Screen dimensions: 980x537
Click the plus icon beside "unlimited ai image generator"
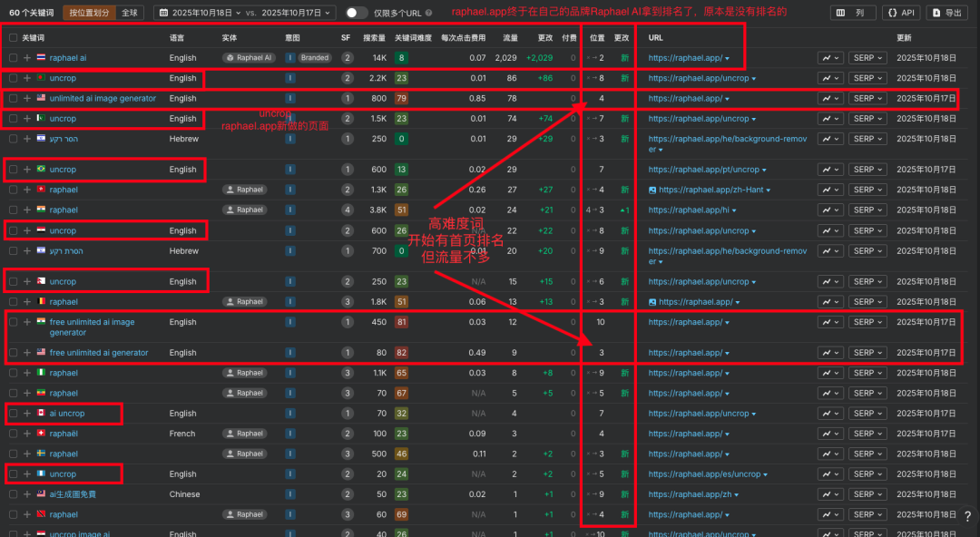pos(27,98)
